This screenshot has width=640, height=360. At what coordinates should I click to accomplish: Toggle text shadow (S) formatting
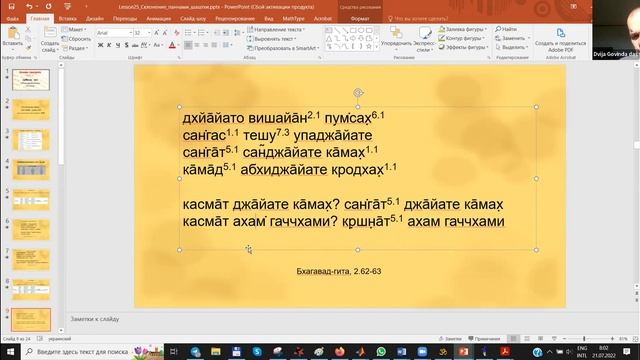tap(126, 45)
